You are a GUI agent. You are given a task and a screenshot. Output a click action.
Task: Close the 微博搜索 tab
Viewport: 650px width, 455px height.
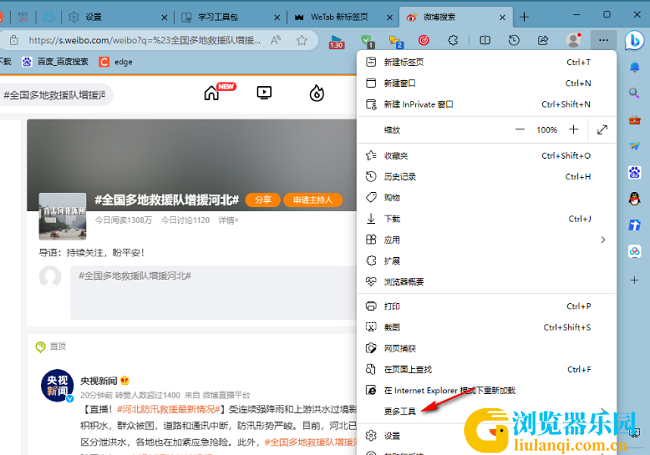pyautogui.click(x=502, y=17)
